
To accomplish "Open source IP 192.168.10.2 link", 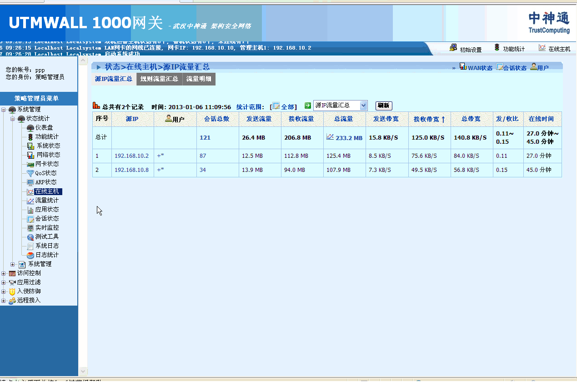I will click(131, 156).
